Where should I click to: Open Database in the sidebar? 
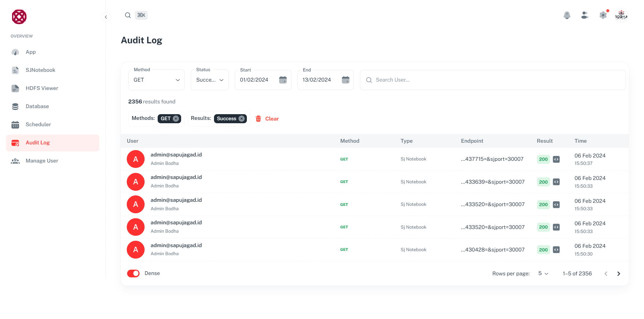[x=53, y=106]
